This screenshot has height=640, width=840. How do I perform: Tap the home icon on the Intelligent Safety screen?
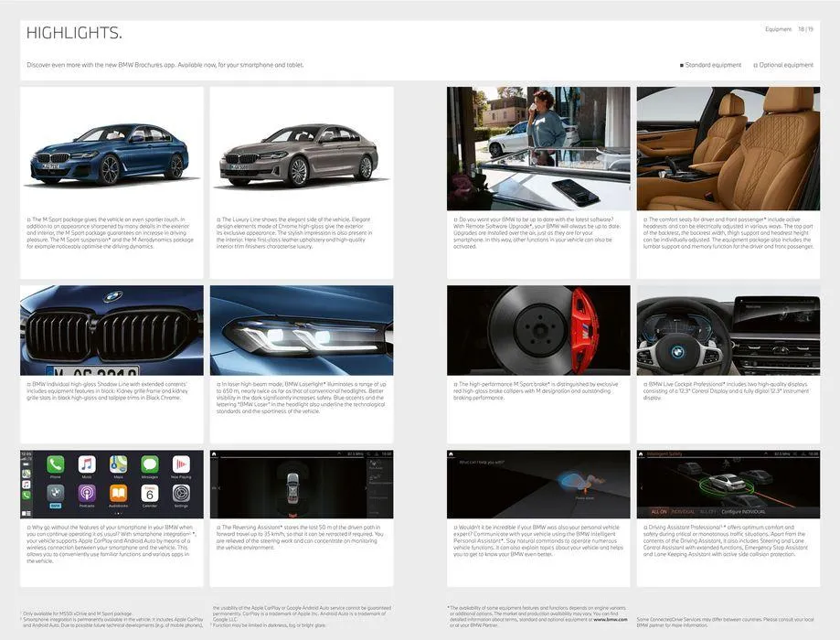[642, 453]
